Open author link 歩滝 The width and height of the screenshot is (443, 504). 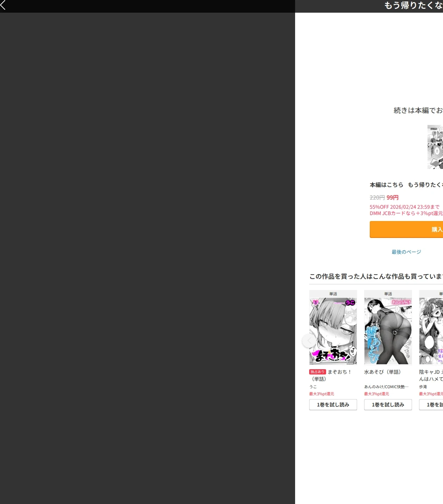point(423,386)
